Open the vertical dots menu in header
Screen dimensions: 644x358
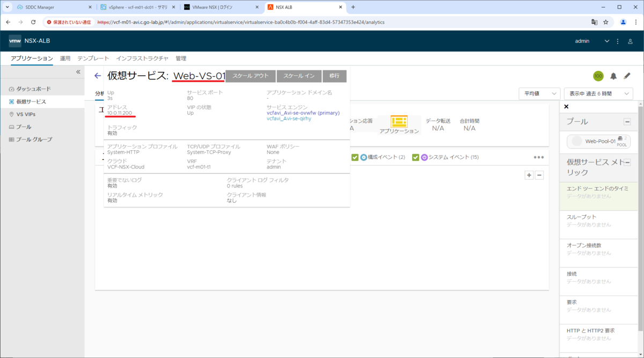point(618,41)
